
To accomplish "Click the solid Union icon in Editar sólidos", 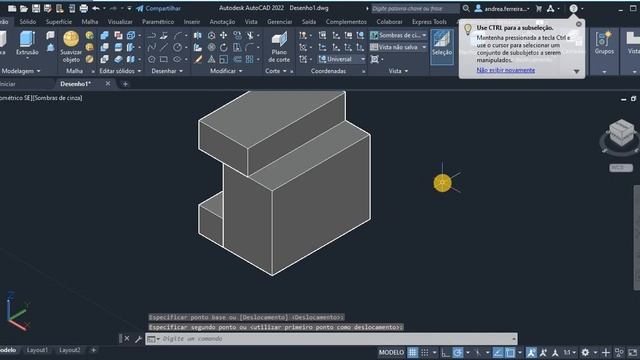I will pyautogui.click(x=104, y=36).
